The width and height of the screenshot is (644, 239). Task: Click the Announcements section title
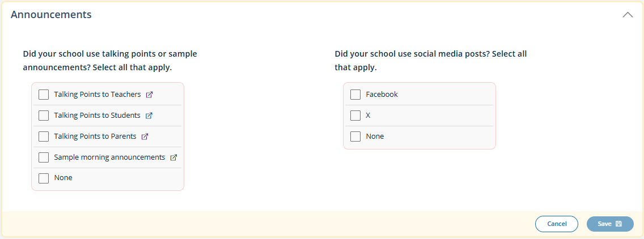51,15
